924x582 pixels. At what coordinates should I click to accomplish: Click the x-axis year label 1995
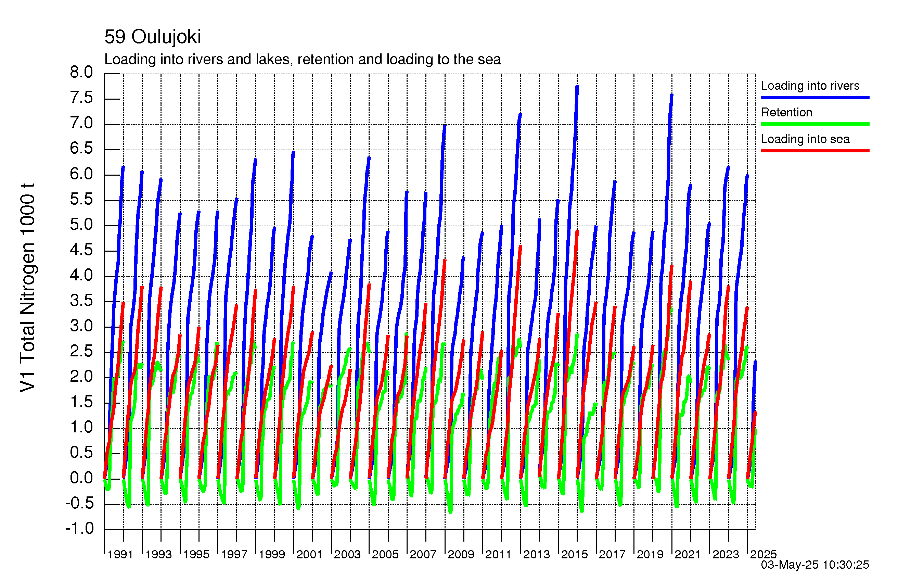pyautogui.click(x=196, y=554)
